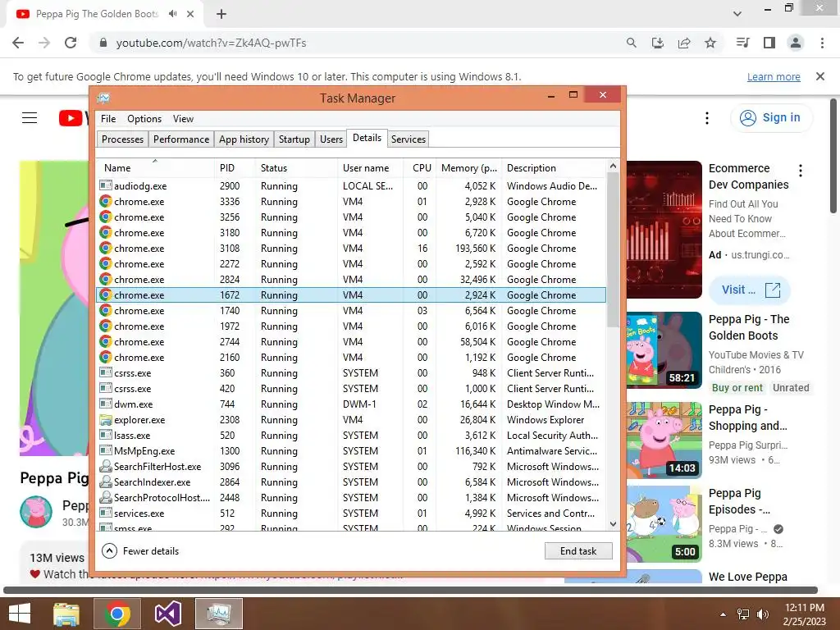This screenshot has width=840, height=630.
Task: Open YouTube hamburger guide menu
Action: coord(30,117)
